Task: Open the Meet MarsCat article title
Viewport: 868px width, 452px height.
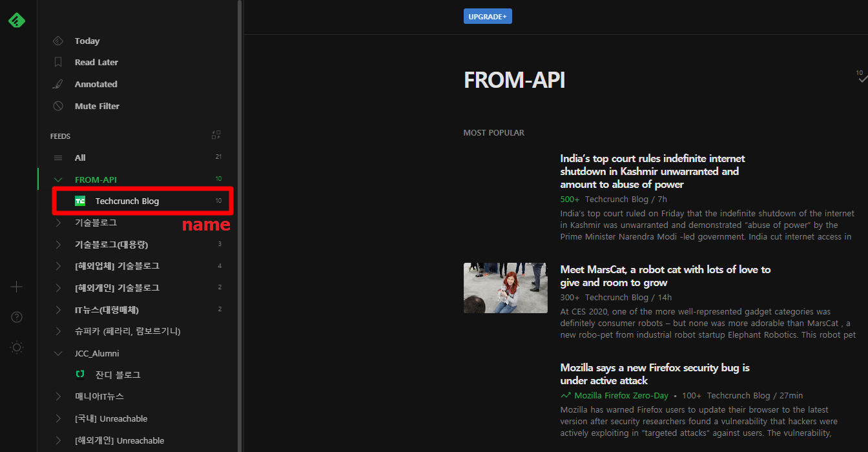Action: (665, 276)
